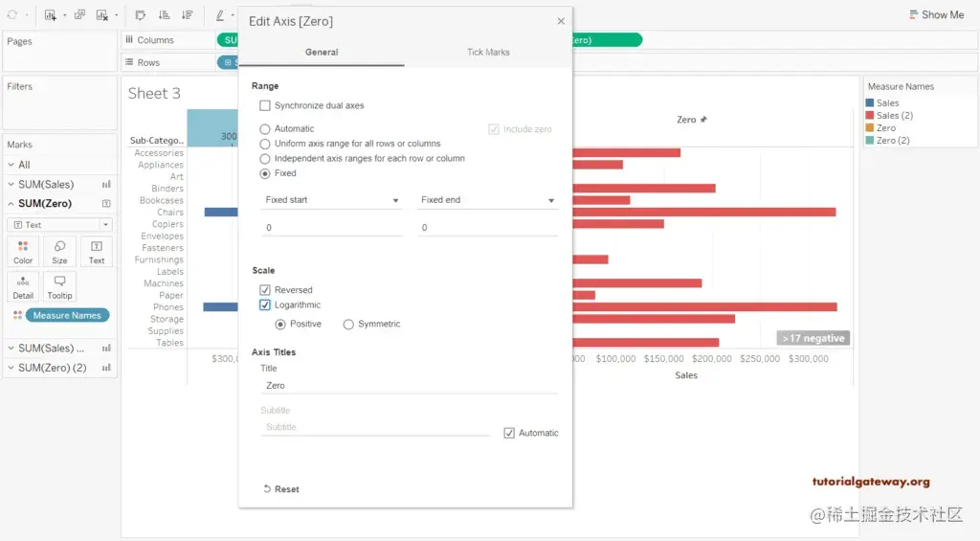Click the bar icon on SUM(Zero) (2) row
The height and width of the screenshot is (541, 980).
pyautogui.click(x=106, y=368)
